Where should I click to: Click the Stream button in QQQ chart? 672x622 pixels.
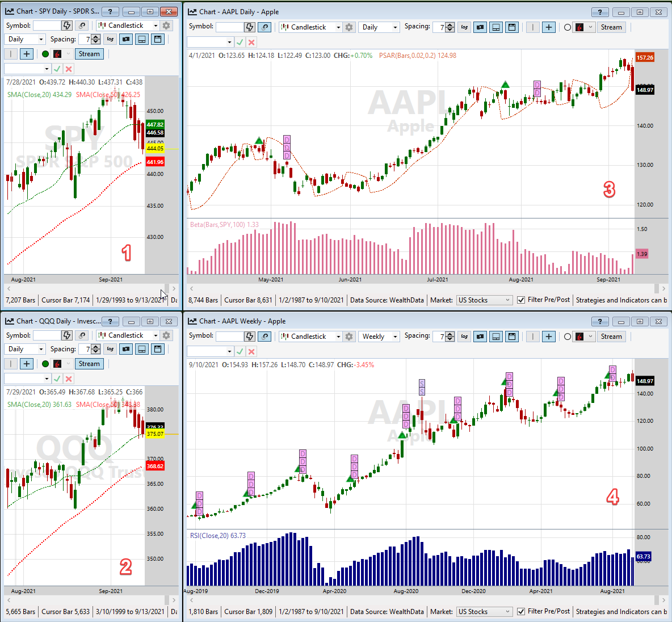tap(89, 364)
